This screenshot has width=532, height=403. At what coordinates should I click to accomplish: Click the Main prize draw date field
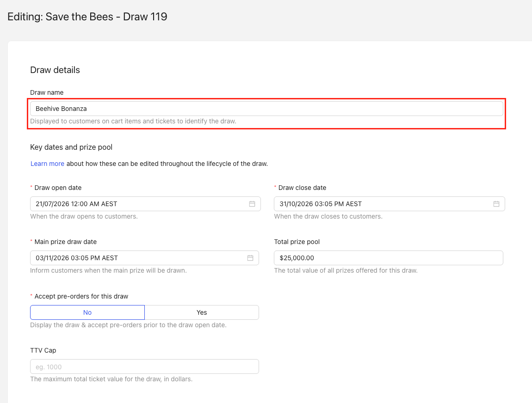144,258
